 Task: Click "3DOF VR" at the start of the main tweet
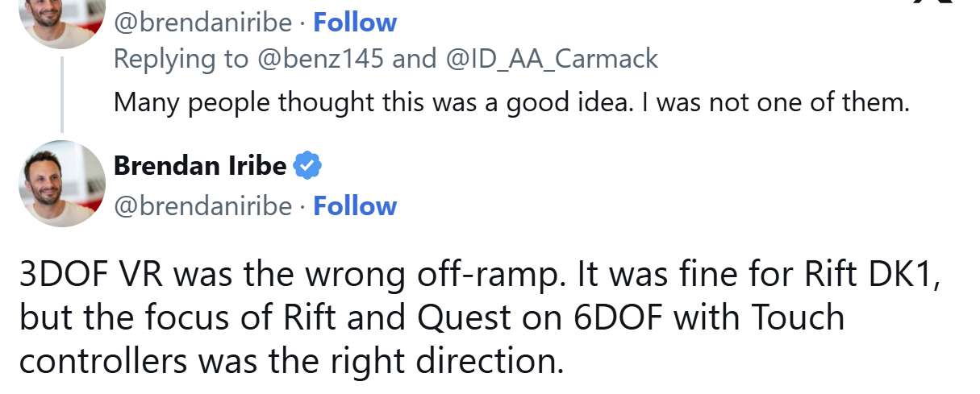click(91, 276)
